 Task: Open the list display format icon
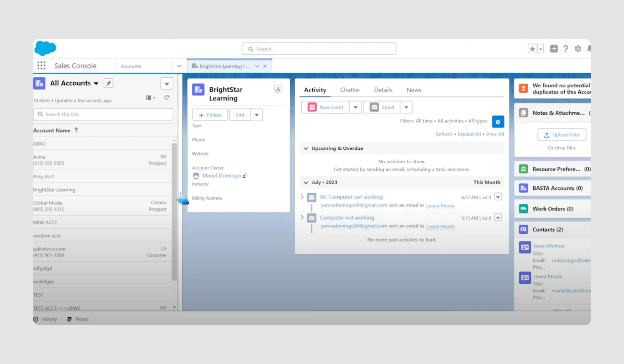(150, 97)
